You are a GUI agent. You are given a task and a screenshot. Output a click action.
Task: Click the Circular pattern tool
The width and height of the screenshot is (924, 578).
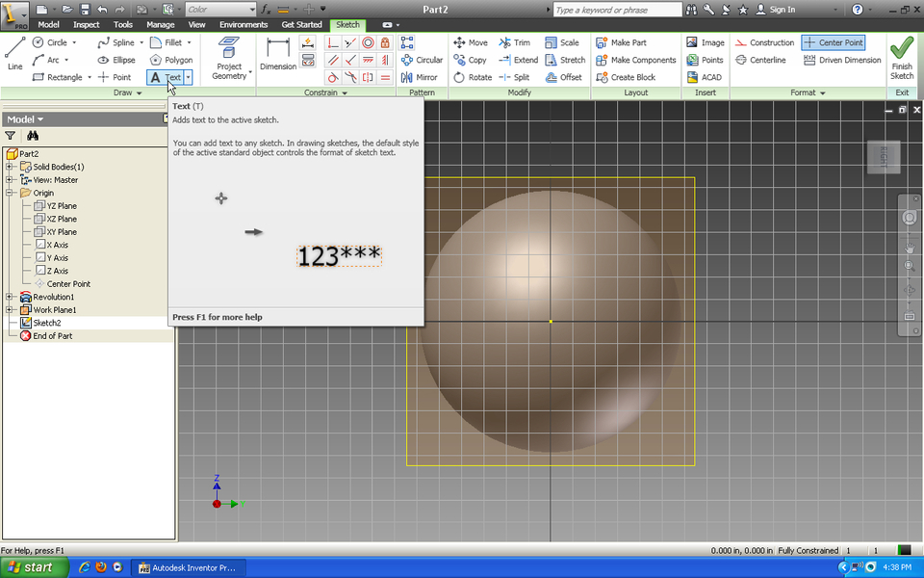tap(422, 60)
